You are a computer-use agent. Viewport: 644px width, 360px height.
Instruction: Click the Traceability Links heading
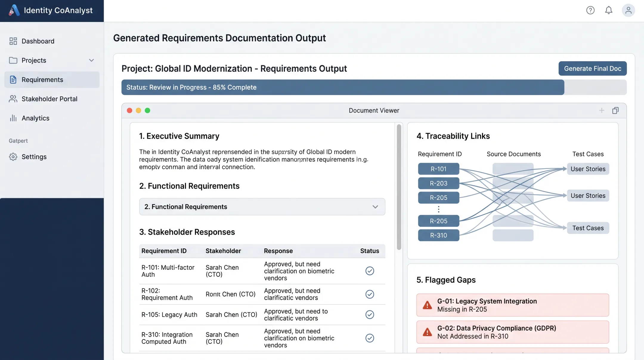coord(453,136)
